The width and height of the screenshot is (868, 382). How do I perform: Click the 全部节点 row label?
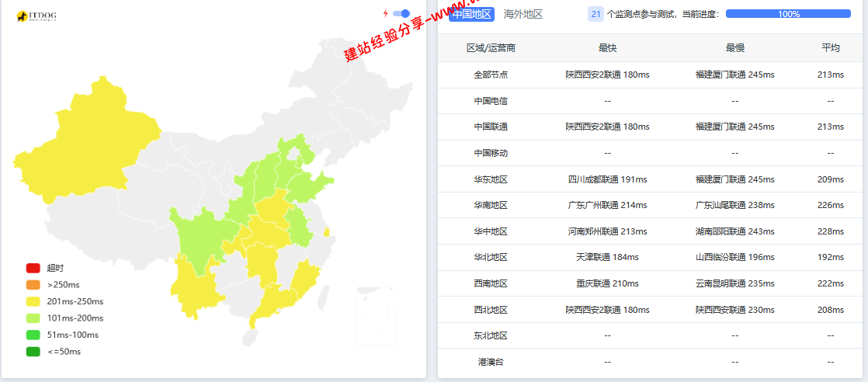tap(491, 75)
